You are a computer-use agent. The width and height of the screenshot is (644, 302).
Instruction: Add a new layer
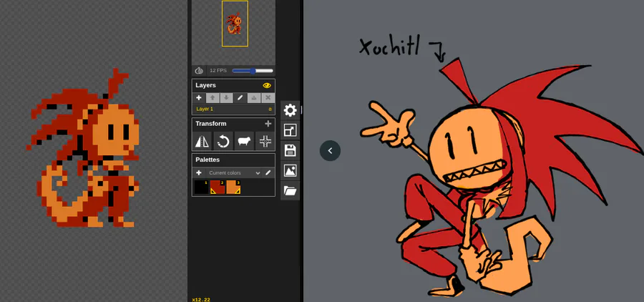(199, 98)
